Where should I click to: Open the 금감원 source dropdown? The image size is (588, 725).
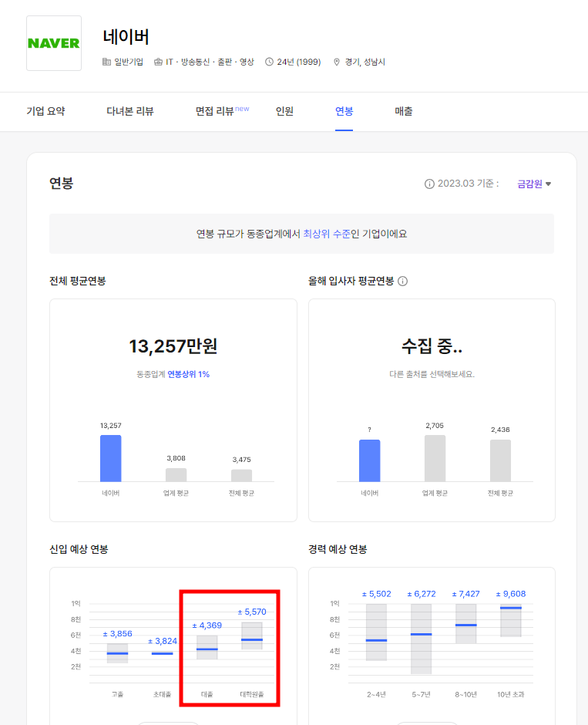coord(534,184)
